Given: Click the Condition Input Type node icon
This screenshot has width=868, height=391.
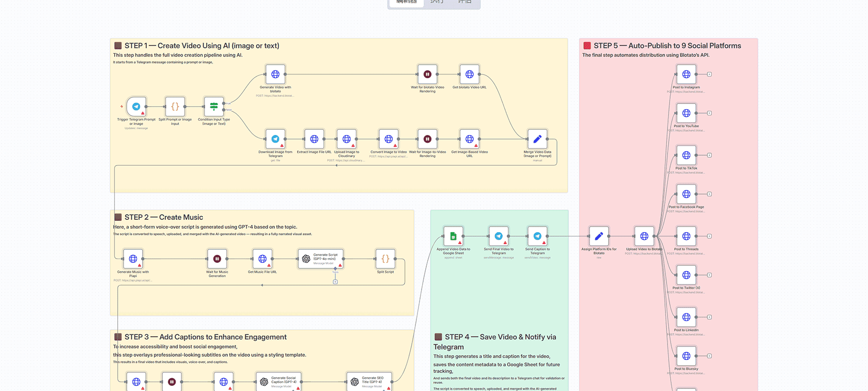Looking at the screenshot, I should pyautogui.click(x=214, y=107).
